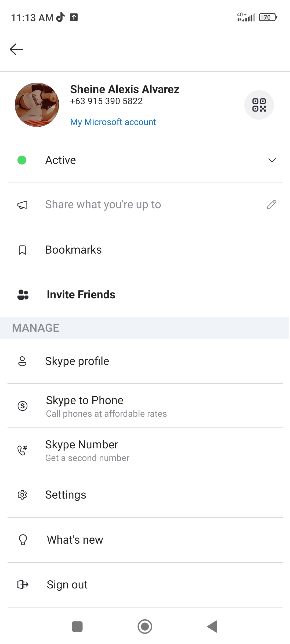Tap the Invite Friends people icon
Image resolution: width=290 pixels, height=644 pixels.
click(23, 295)
